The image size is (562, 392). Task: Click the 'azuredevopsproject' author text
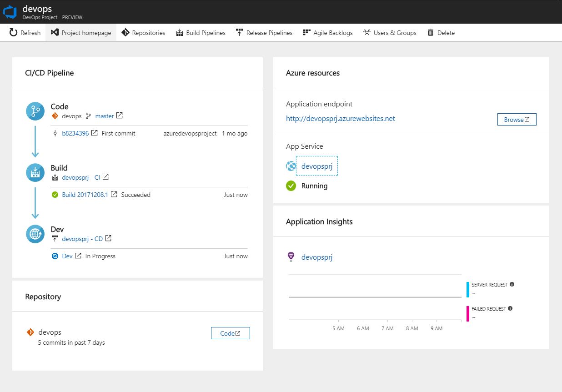[190, 133]
